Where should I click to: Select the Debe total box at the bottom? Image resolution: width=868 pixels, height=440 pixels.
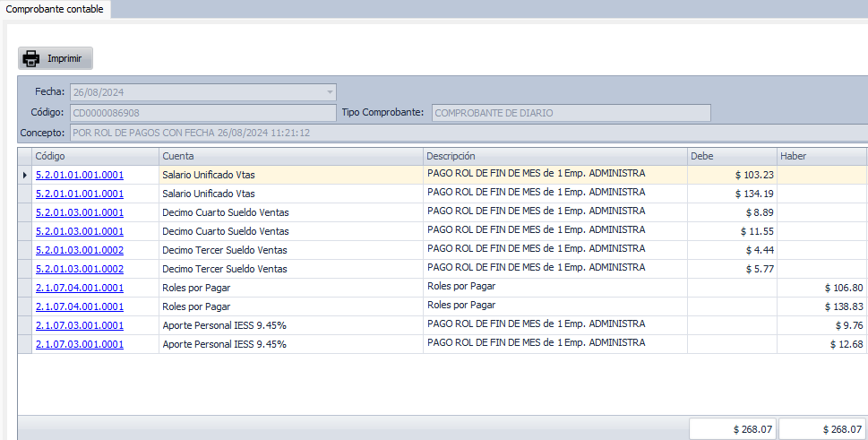[732, 429]
